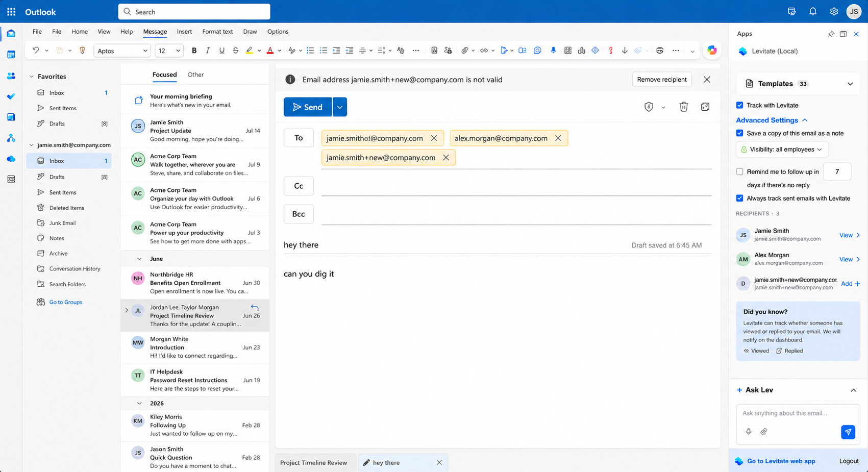Switch to the Format text tab

click(x=217, y=32)
